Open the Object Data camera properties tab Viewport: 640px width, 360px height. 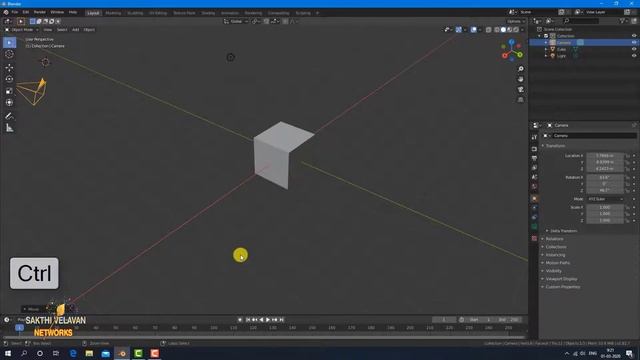[x=534, y=227]
